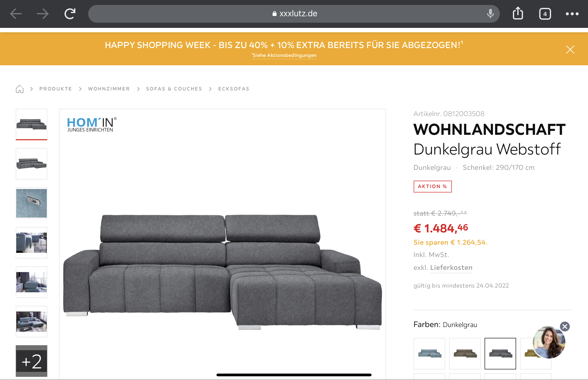
Task: Reload the page with the refresh icon
Action: tap(70, 14)
